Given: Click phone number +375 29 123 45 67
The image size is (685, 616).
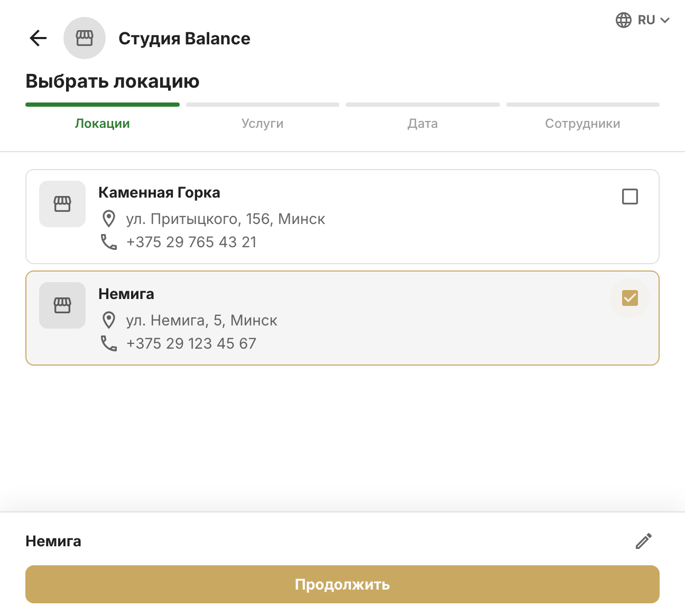Looking at the screenshot, I should pyautogui.click(x=191, y=343).
